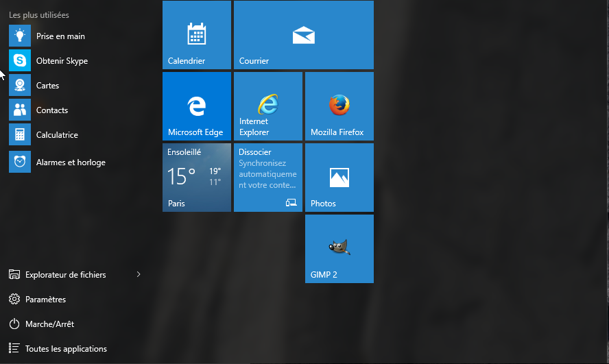Open the Courrier mail tile
This screenshot has height=364, width=609.
(x=304, y=35)
